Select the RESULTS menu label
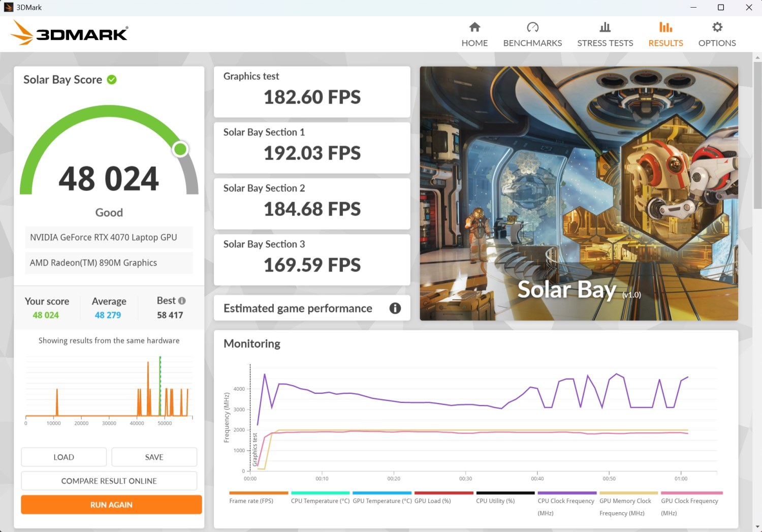This screenshot has width=762, height=532. coord(665,43)
